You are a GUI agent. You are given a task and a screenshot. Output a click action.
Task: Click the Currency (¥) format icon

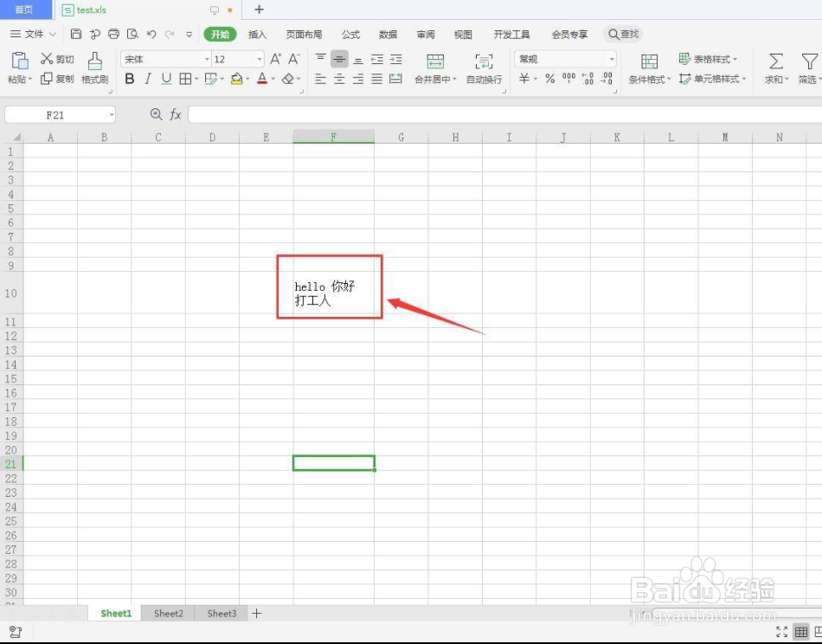coord(524,79)
